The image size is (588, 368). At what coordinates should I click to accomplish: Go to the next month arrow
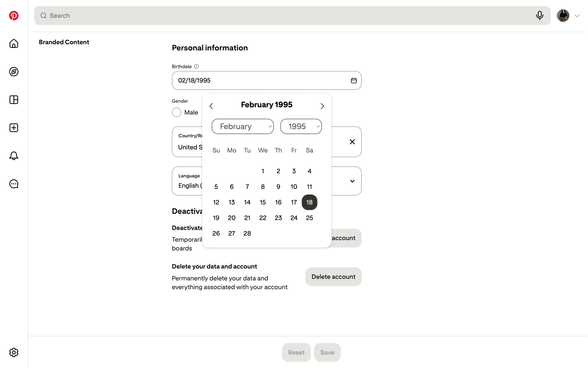(322, 106)
